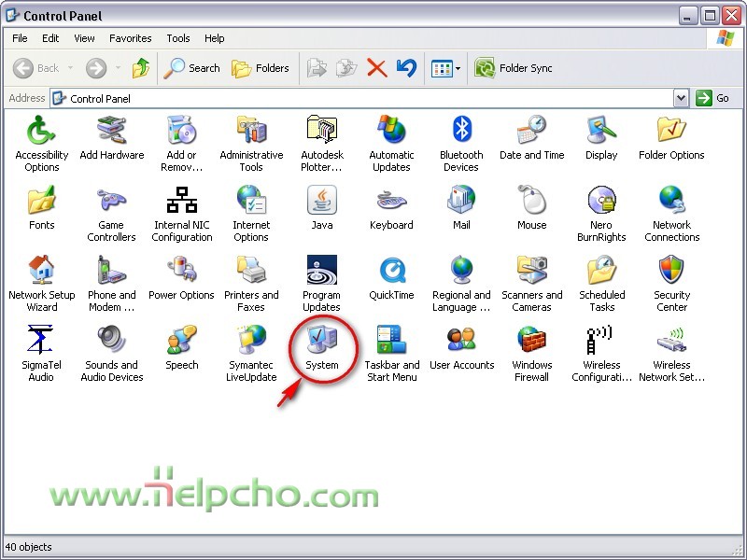Click the Program Updates icon
Screen dimensions: 747x560
[321, 284]
